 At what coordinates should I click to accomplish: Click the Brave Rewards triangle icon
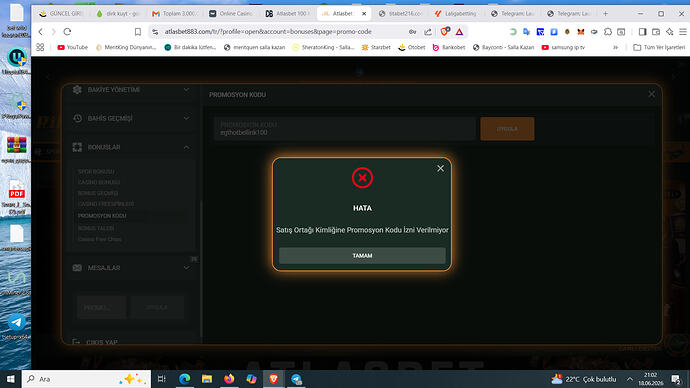click(459, 32)
